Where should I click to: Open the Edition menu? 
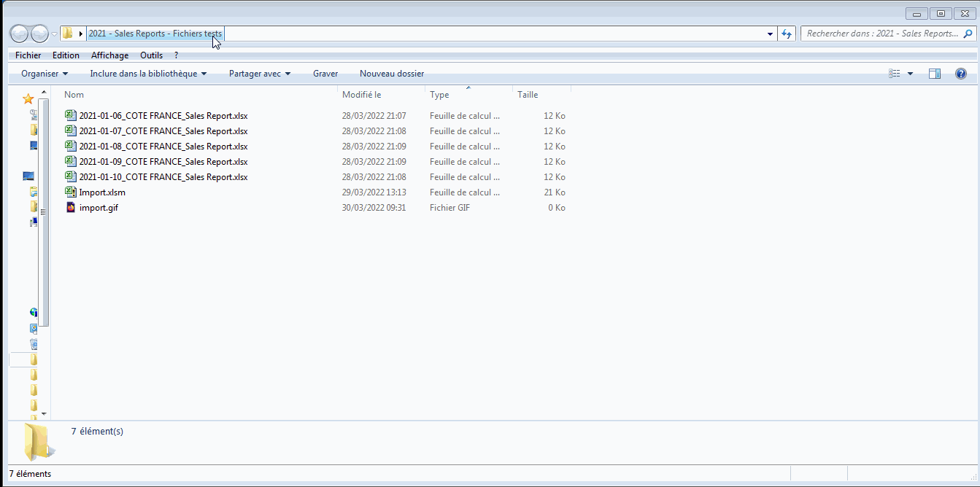[66, 55]
